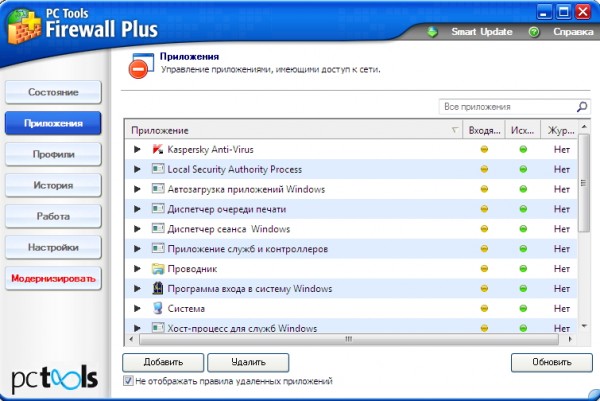Toggle incoming dot for Local Security Authority Process
Image resolution: width=600 pixels, height=401 pixels.
click(484, 169)
